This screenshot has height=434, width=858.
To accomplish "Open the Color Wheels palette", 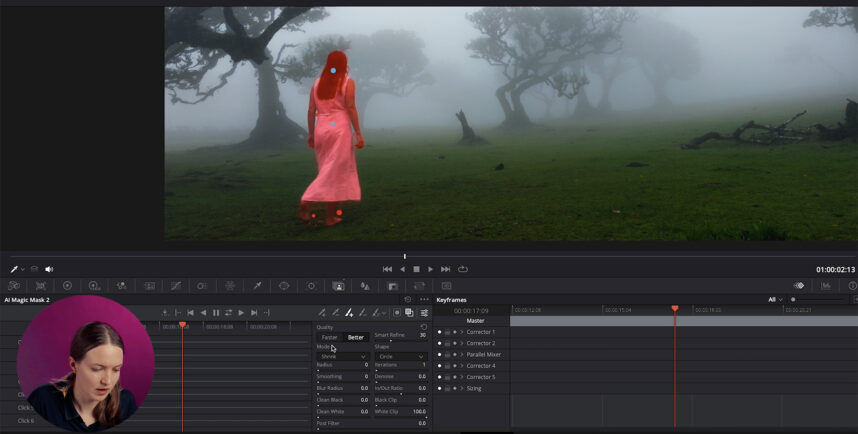I will point(67,286).
